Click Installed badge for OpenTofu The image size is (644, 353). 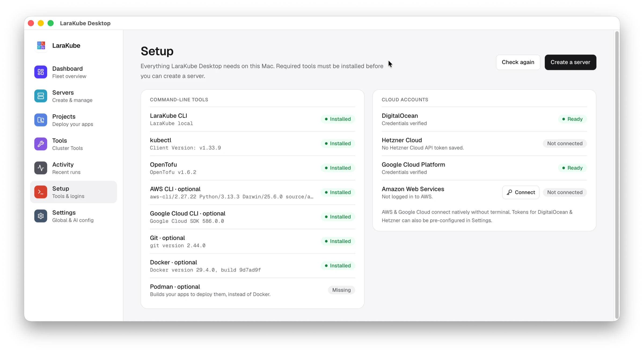338,168
